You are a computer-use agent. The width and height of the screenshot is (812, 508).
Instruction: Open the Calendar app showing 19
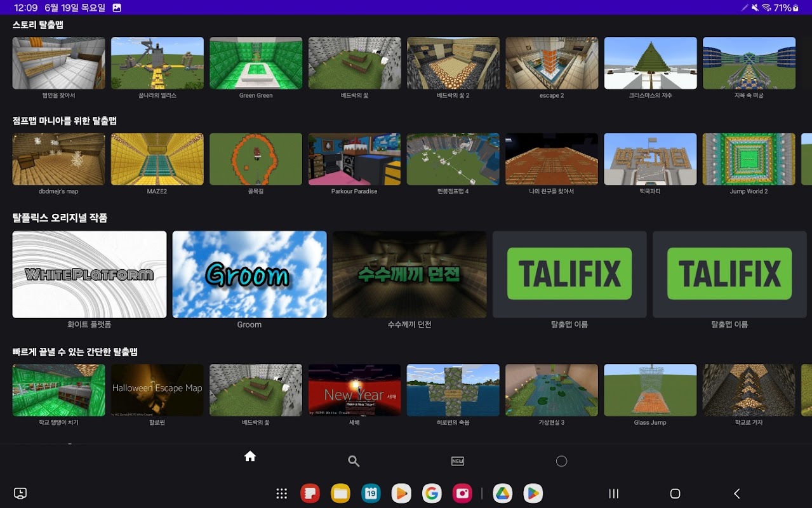(x=371, y=493)
